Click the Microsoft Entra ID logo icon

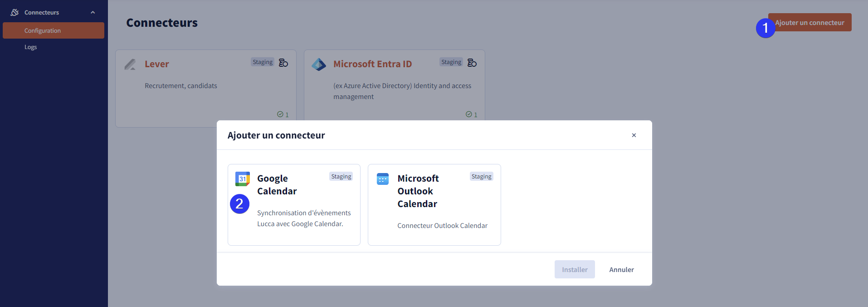point(319,64)
